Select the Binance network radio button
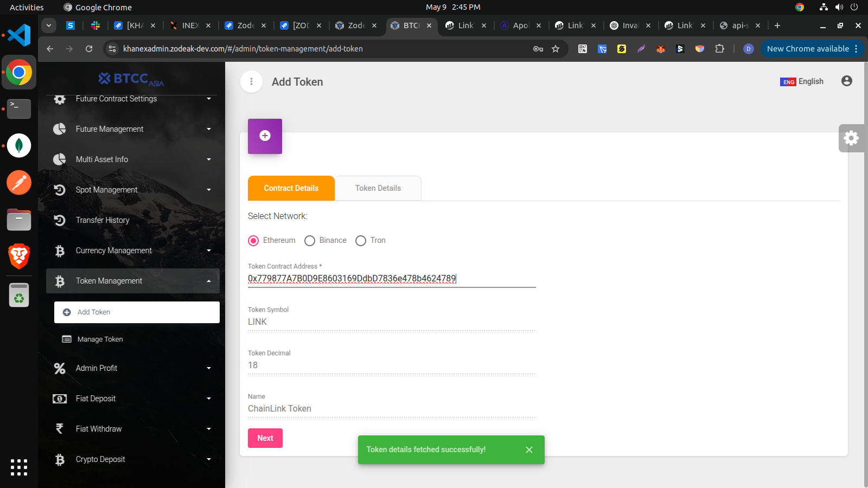The width and height of the screenshot is (868, 488). [x=310, y=241]
